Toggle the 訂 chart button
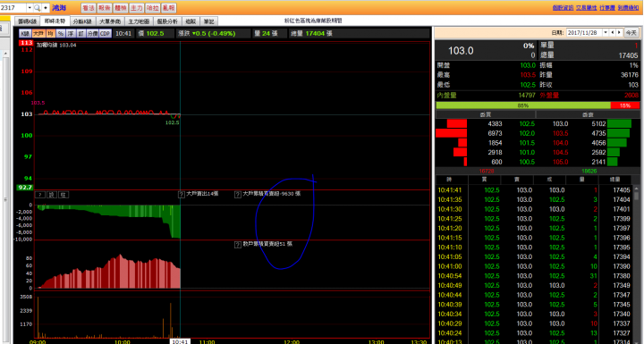The image size is (644, 344). [80, 34]
